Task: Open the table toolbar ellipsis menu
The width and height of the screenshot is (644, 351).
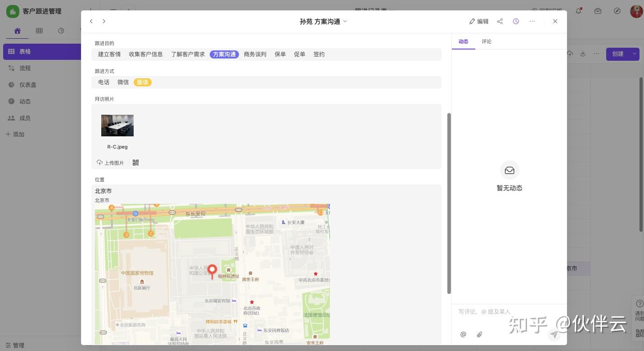Action: pyautogui.click(x=596, y=54)
